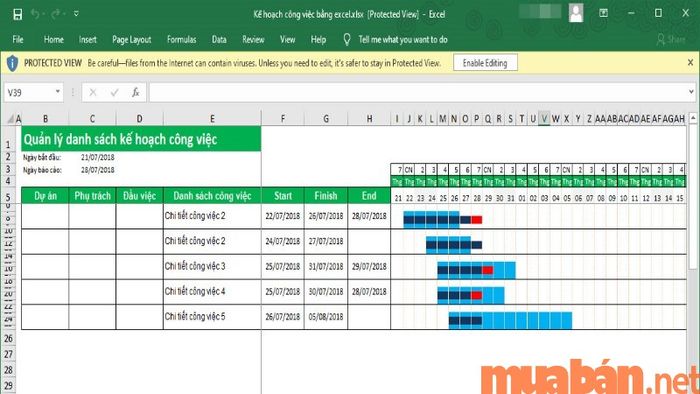The width and height of the screenshot is (700, 394).
Task: Click the Finish date cell 05/08/2018
Action: 326,317
